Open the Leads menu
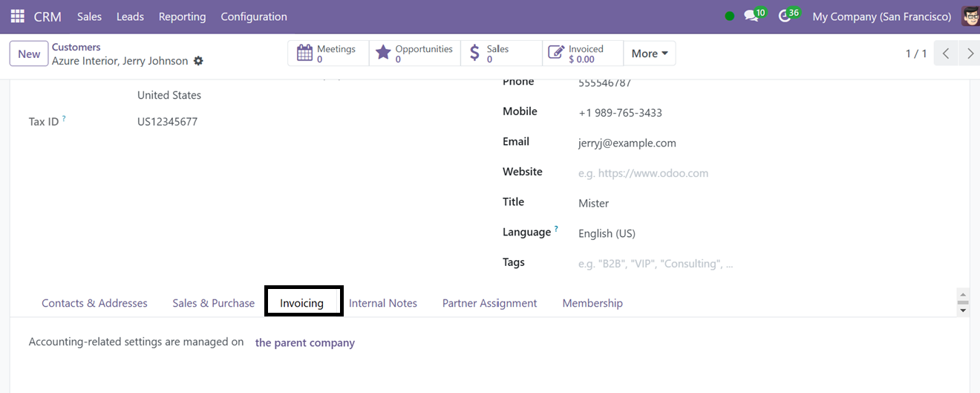Image resolution: width=980 pixels, height=393 pixels. point(130,16)
